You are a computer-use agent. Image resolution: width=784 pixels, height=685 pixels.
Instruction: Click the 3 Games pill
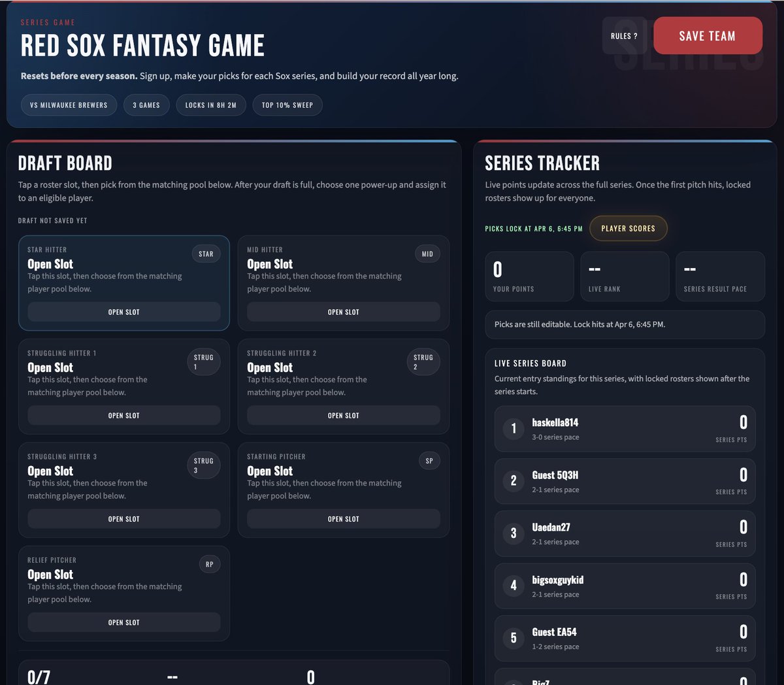146,105
